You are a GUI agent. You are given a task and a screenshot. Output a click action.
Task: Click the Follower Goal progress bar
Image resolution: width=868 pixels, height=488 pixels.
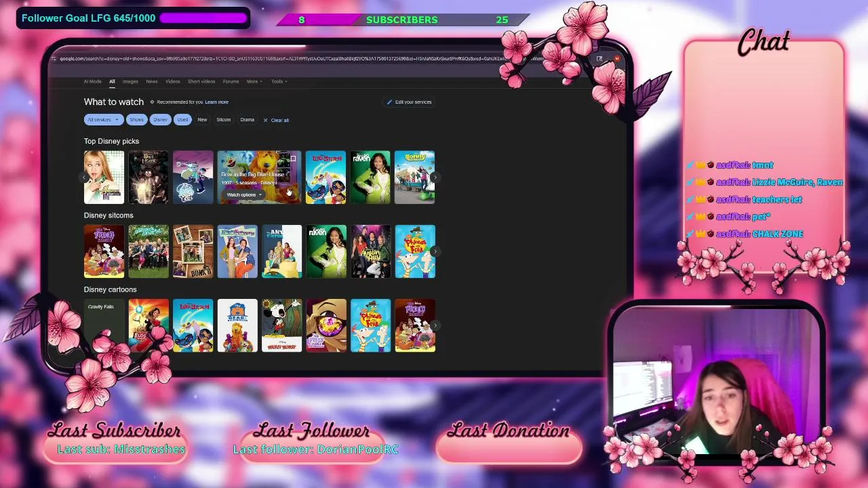point(203,18)
